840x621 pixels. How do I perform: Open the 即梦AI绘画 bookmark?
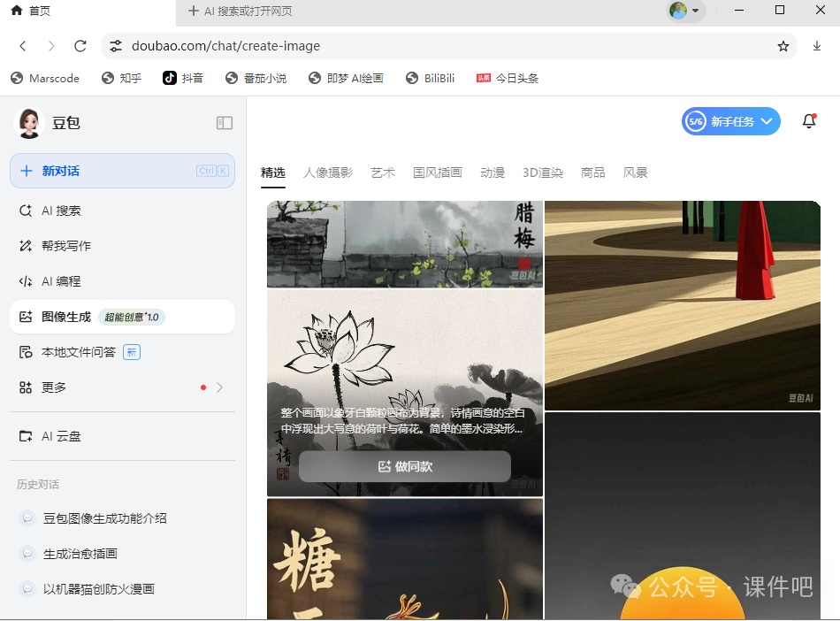click(345, 78)
